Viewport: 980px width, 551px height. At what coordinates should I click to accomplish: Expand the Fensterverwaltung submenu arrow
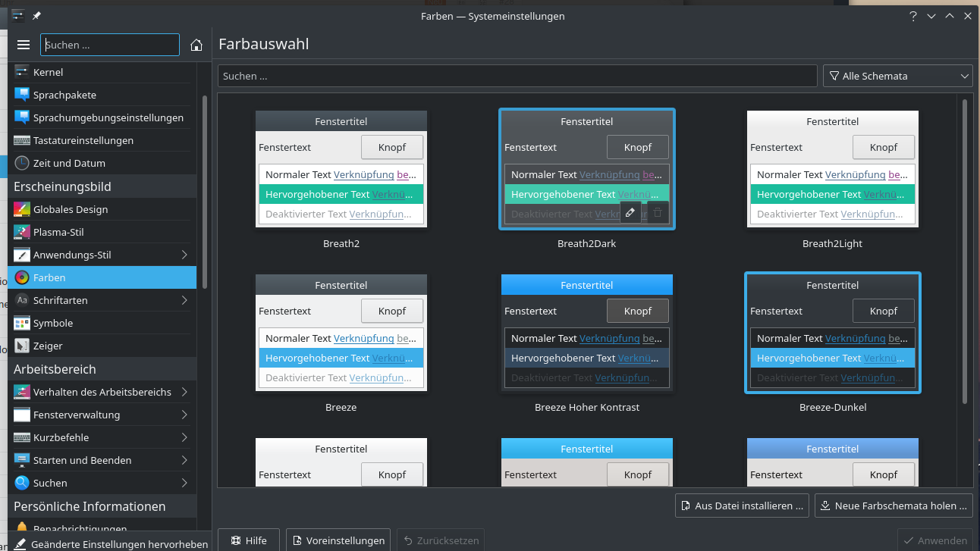(184, 415)
